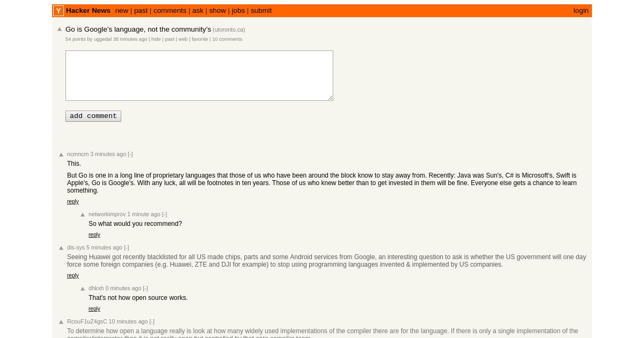Open the 'show' section in header
The width and height of the screenshot is (644, 338).
pos(217,11)
